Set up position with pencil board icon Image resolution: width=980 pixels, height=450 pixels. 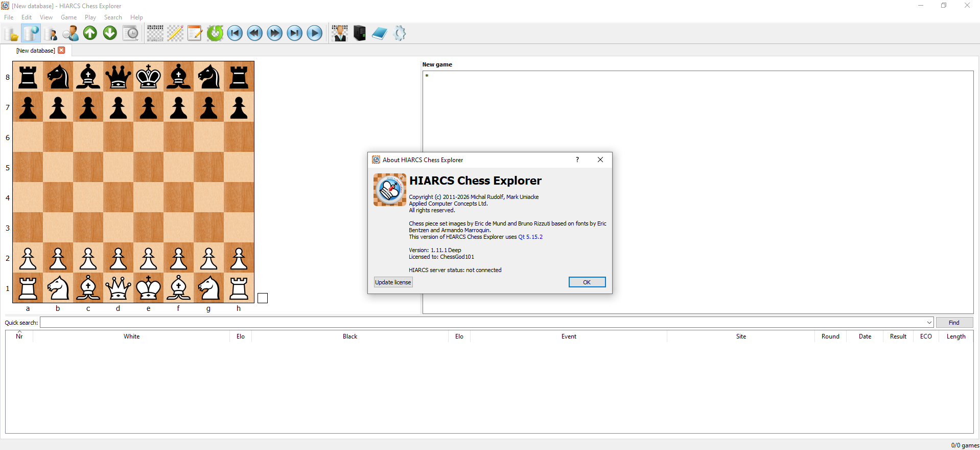[175, 34]
